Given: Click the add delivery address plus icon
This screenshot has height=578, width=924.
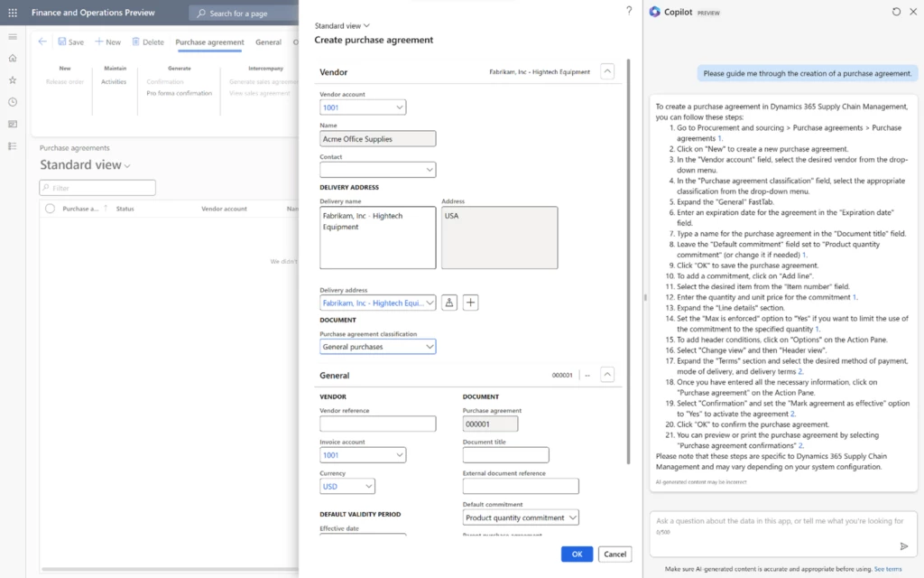Looking at the screenshot, I should [x=470, y=303].
